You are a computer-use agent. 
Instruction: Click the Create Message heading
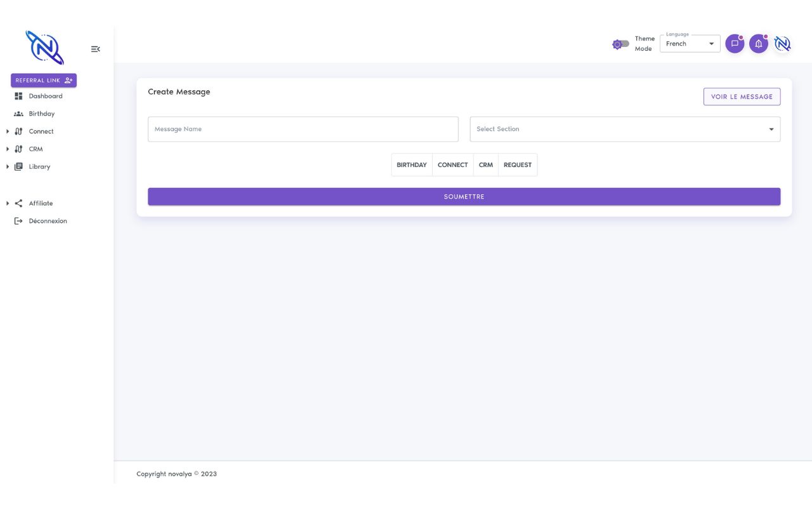[179, 91]
